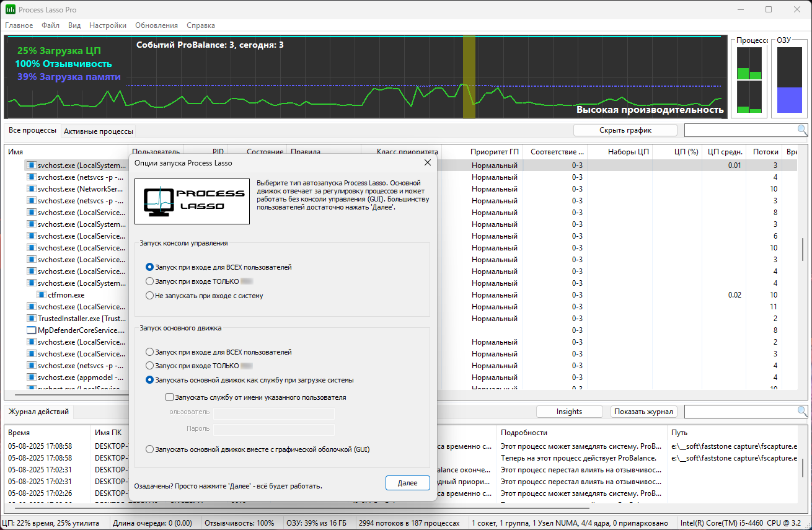This screenshot has width=812, height=530.
Task: Click the Insights button
Action: [569, 412]
